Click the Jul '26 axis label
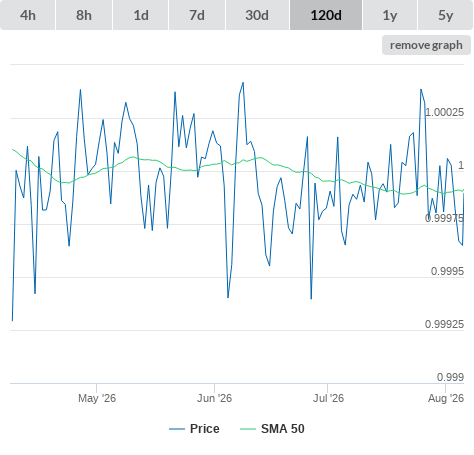This screenshot has height=455, width=474. coord(328,398)
